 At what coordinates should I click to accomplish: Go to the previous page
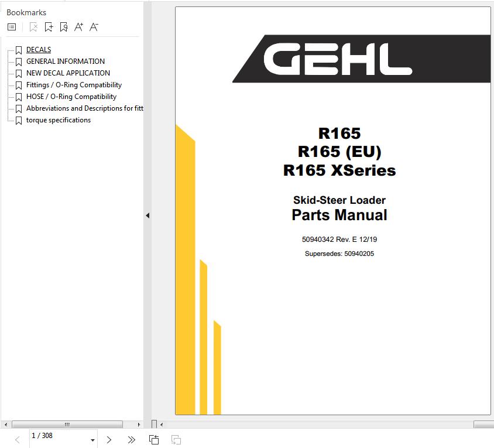(18, 440)
